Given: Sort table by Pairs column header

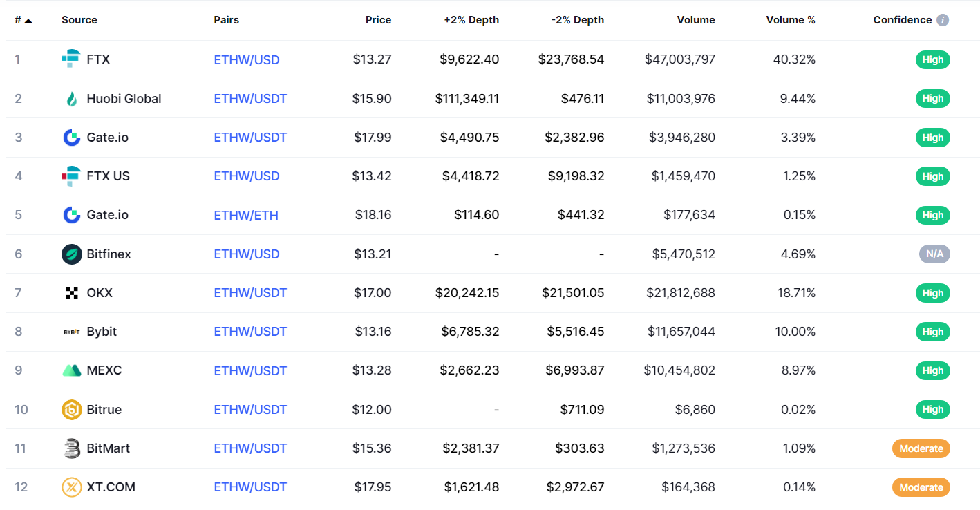Looking at the screenshot, I should [x=227, y=20].
